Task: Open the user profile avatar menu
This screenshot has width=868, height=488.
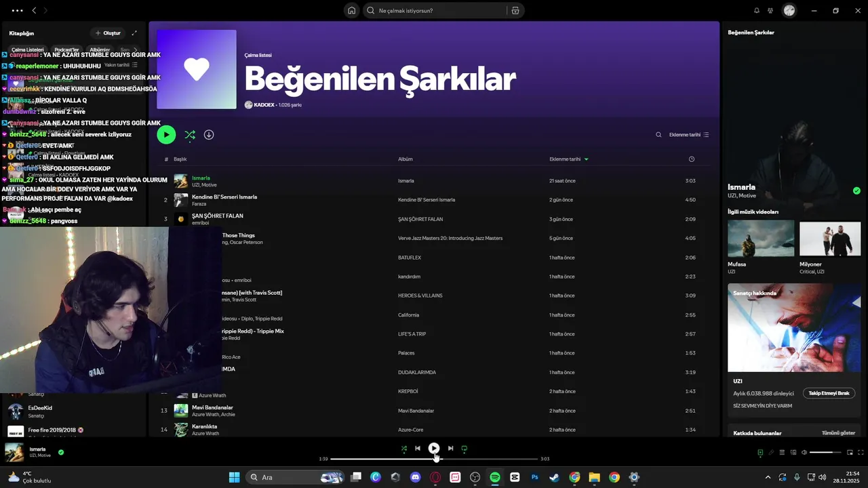Action: click(x=789, y=11)
